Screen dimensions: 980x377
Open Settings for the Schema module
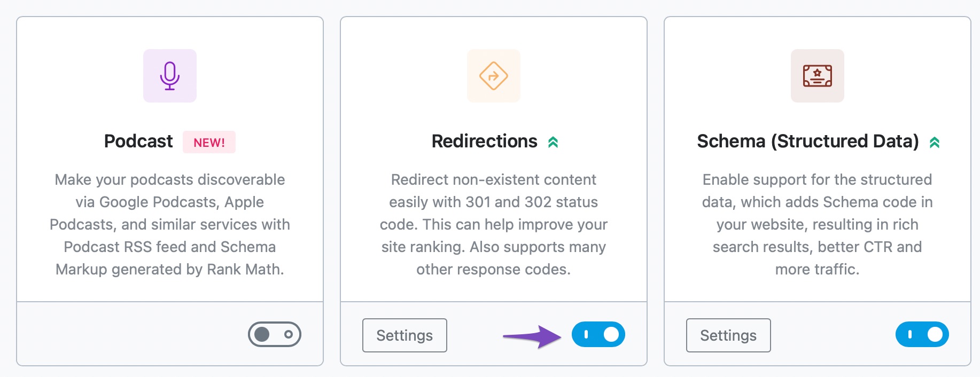pos(728,335)
